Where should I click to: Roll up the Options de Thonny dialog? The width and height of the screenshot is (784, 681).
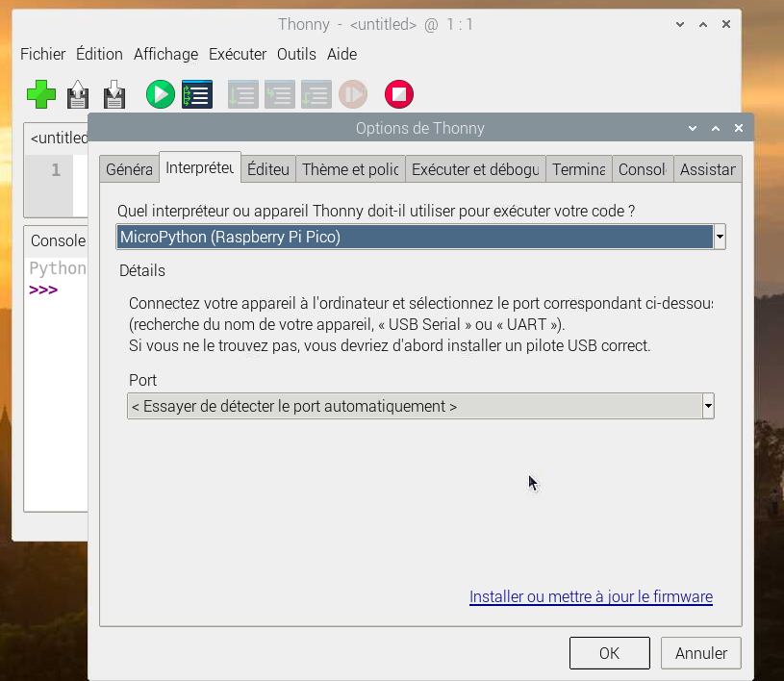coord(693,128)
